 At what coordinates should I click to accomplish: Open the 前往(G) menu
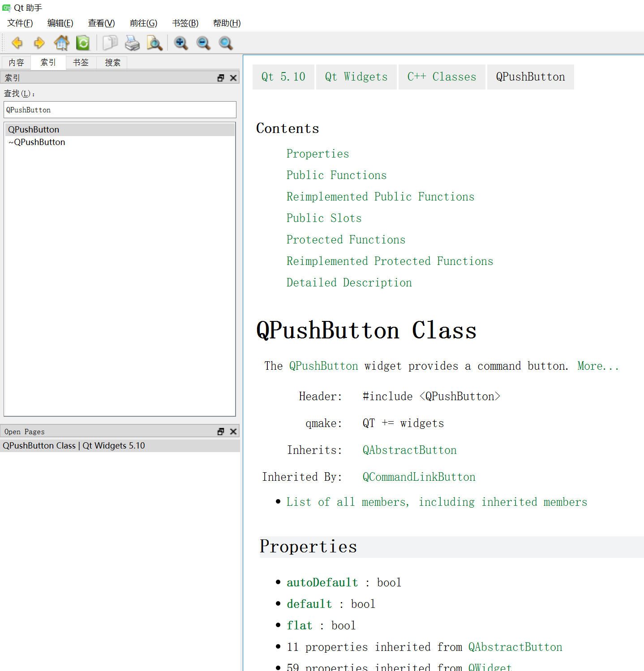pos(144,23)
